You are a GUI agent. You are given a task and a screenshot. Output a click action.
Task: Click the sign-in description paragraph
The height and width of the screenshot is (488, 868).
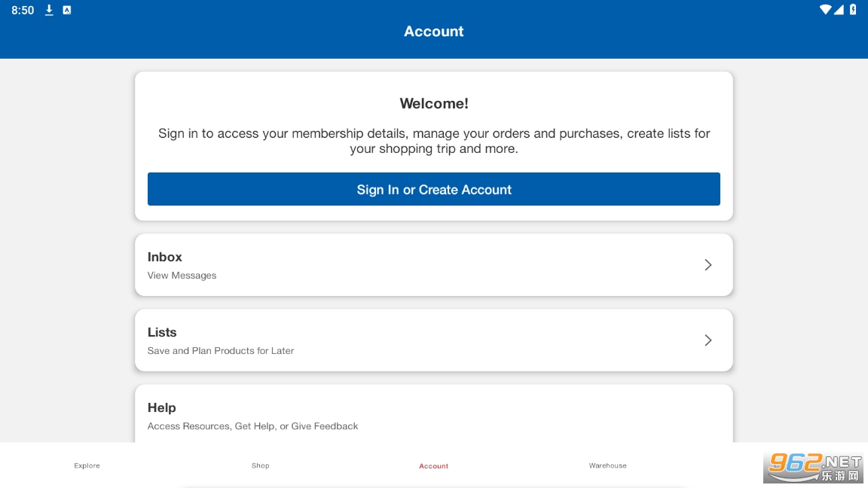coord(434,141)
